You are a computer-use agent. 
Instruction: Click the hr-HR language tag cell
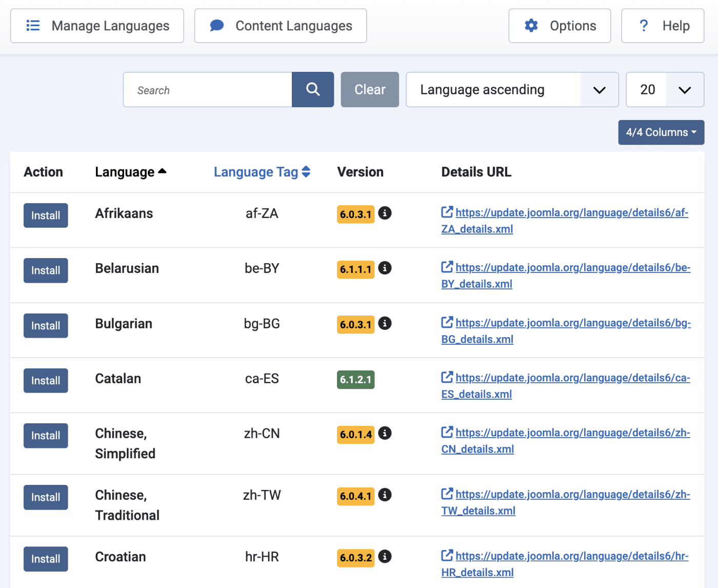click(262, 557)
